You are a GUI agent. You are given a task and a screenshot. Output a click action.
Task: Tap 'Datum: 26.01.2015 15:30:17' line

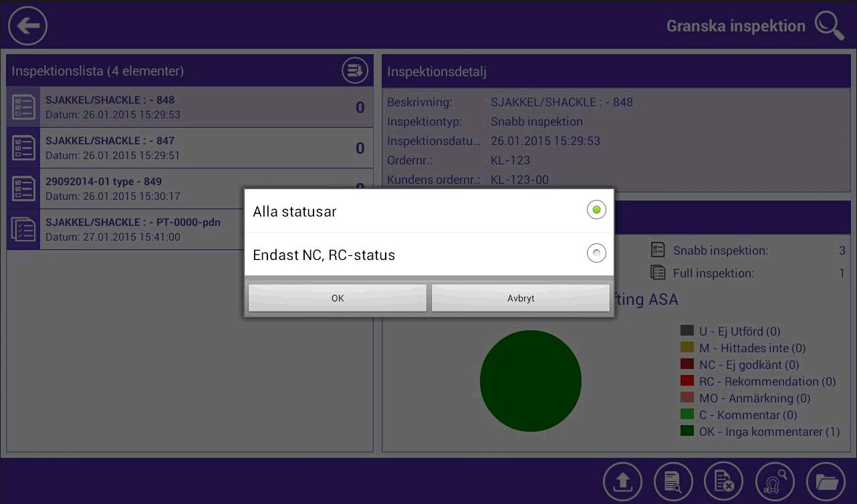113,196
